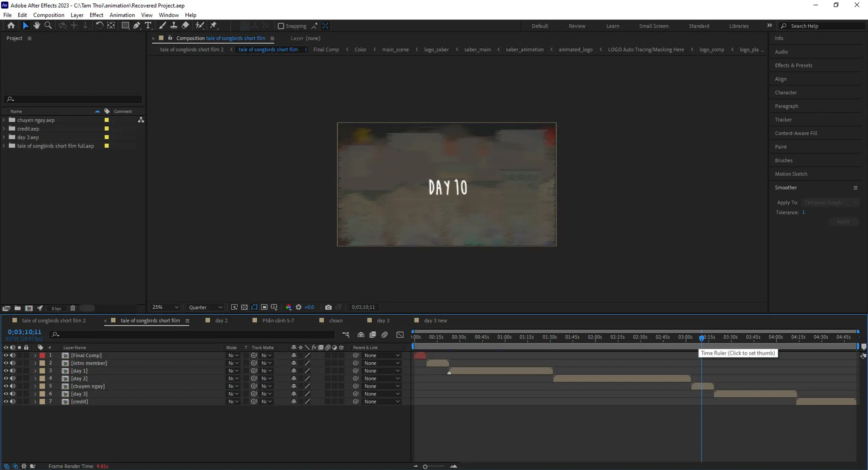Viewport: 868px width, 470px height.
Task: Open the Home screen icon
Action: 11,25
